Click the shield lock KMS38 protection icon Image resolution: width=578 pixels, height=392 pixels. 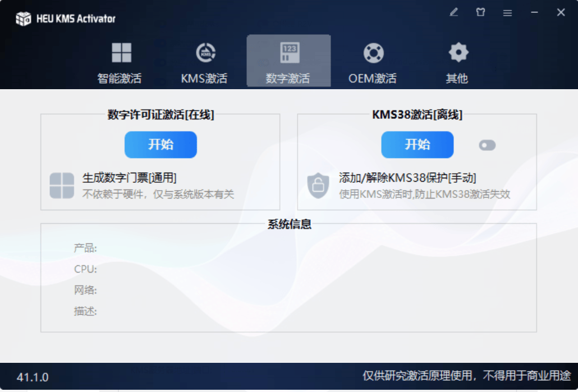(x=318, y=185)
